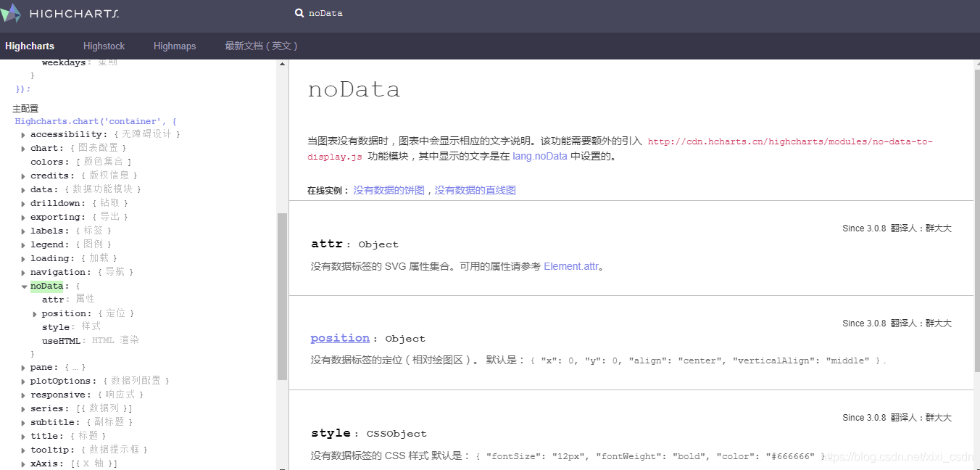The width and height of the screenshot is (980, 470).
Task: Expand the loading option arrow
Action: tap(23, 259)
